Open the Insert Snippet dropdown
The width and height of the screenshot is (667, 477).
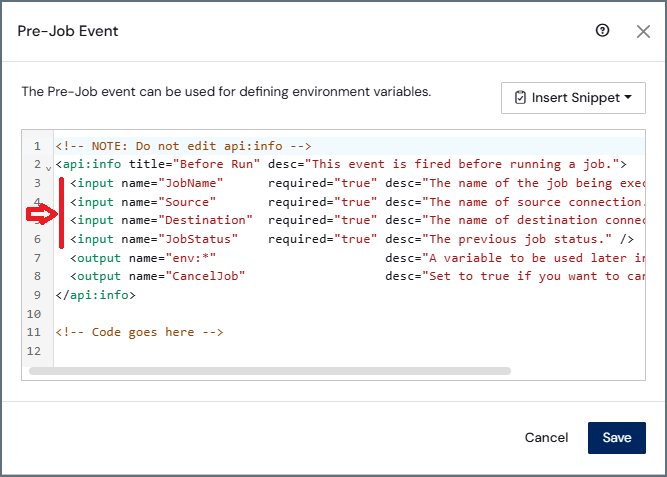[x=573, y=98]
